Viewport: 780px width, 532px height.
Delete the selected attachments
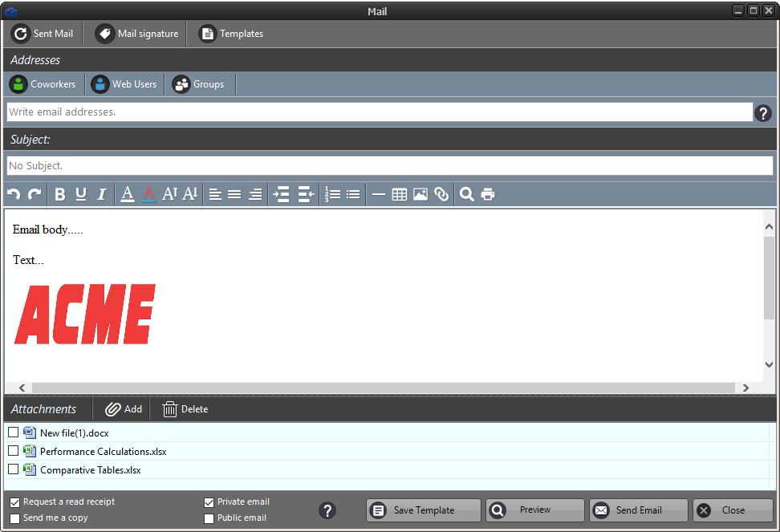185,409
